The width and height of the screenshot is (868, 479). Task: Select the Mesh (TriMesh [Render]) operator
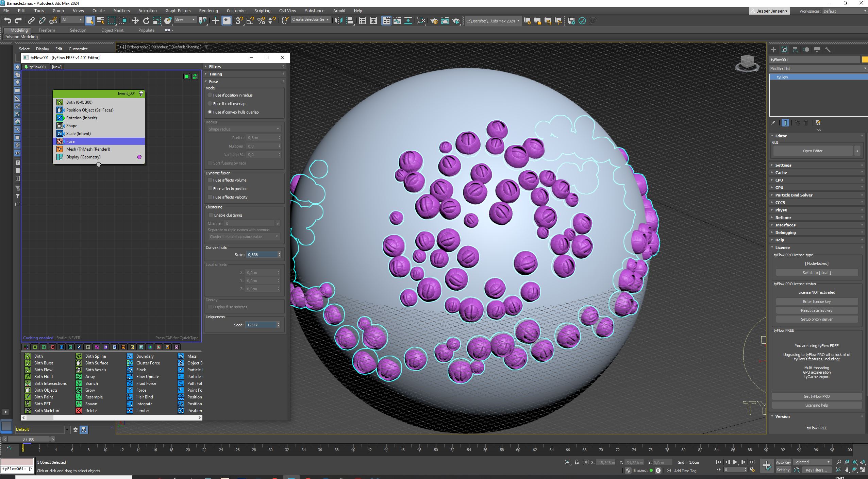click(x=88, y=149)
